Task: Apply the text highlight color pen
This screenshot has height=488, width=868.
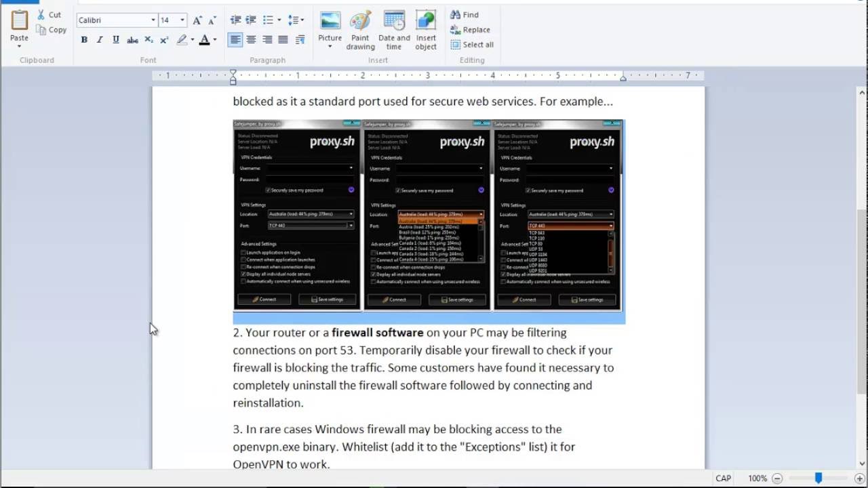Action: [x=182, y=40]
